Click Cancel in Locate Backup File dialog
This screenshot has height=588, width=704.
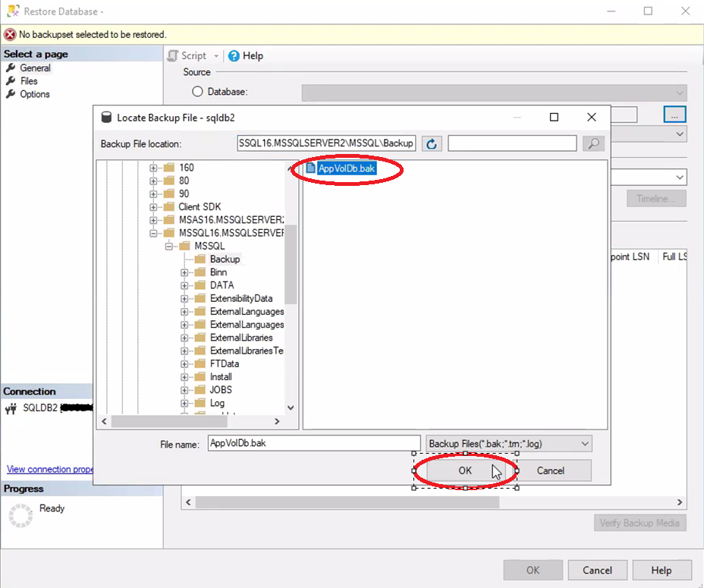pos(550,470)
